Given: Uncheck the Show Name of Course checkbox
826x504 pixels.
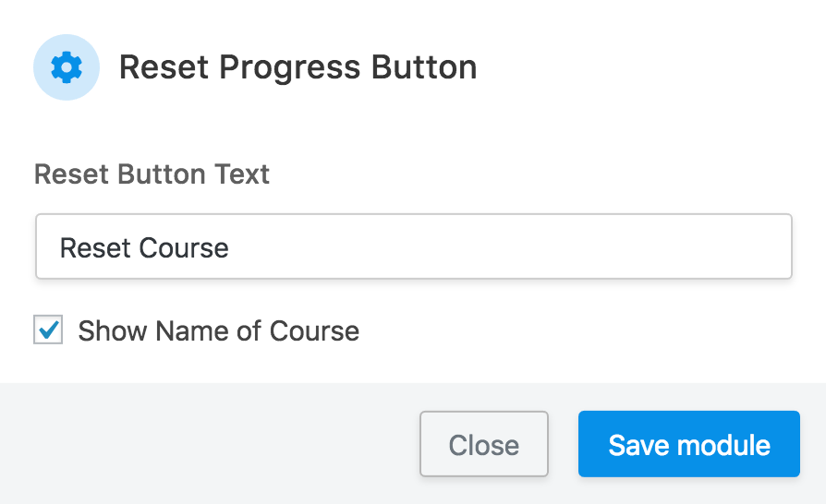Looking at the screenshot, I should (48, 330).
